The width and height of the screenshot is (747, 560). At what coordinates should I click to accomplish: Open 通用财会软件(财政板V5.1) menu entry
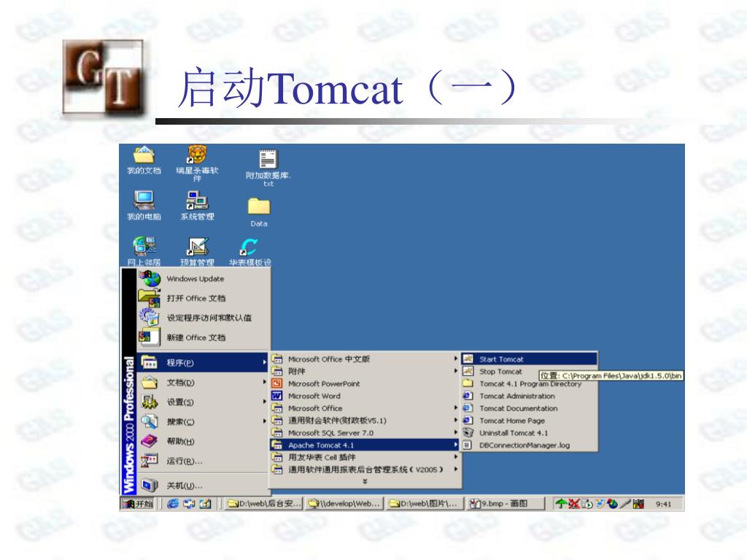[365, 421]
